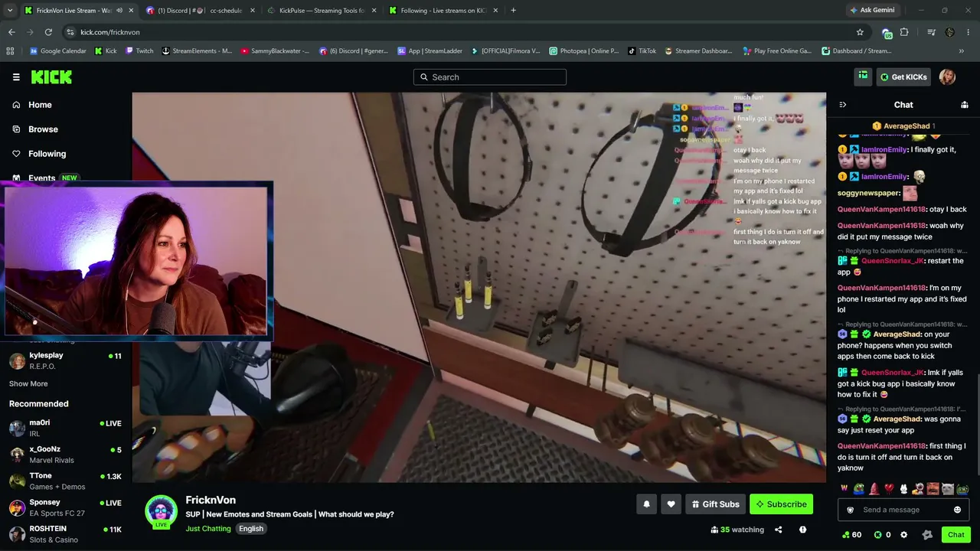The width and height of the screenshot is (980, 551).
Task: Click the KICK logo
Action: click(x=51, y=77)
